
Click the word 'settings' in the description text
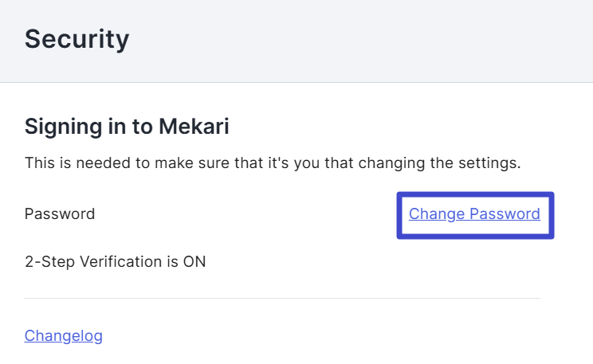(x=491, y=163)
